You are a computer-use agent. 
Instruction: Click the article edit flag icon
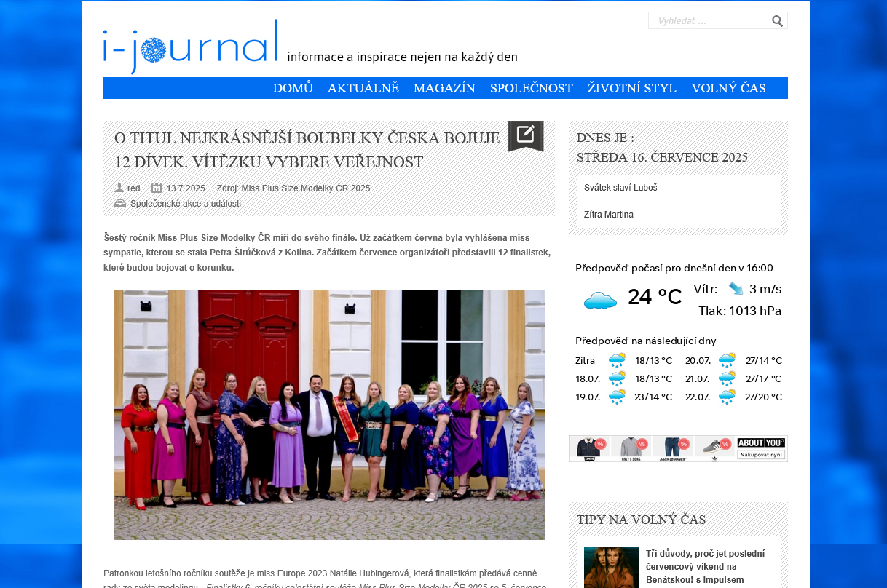tap(526, 135)
